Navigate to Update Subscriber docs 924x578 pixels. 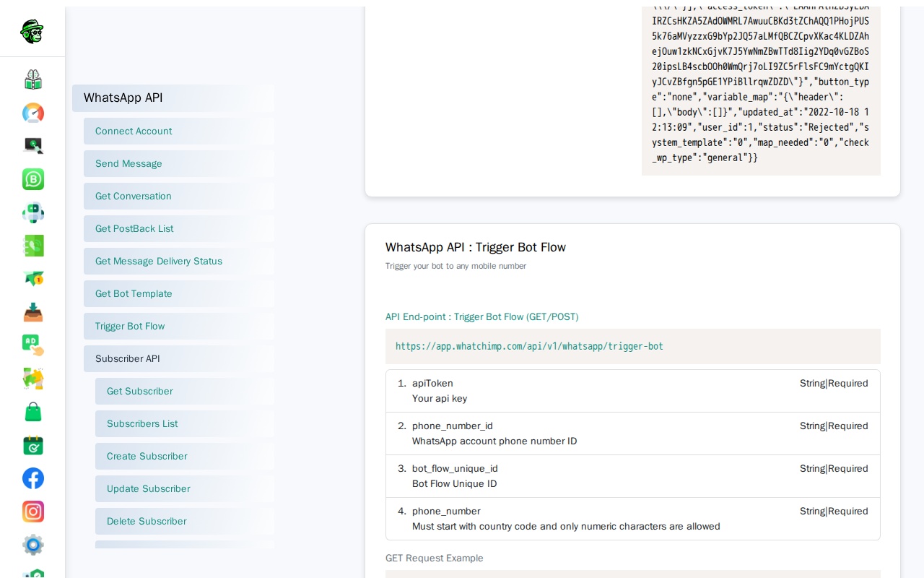click(185, 489)
